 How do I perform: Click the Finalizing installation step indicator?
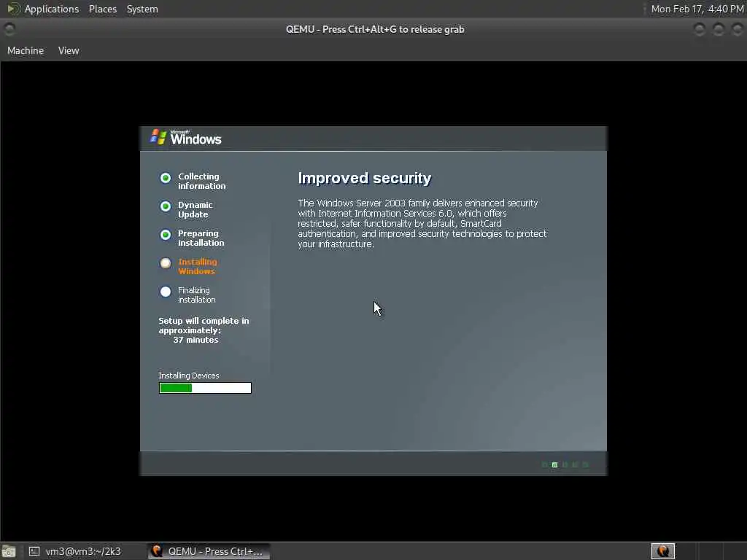coord(166,292)
